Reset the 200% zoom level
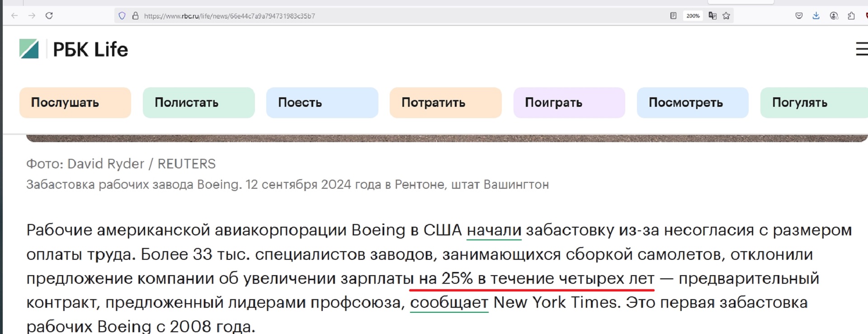Viewport: 868px width, 334px height. 693,16
